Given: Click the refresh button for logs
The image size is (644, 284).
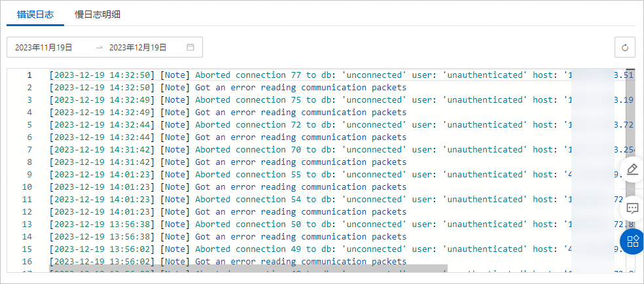Looking at the screenshot, I should [624, 47].
